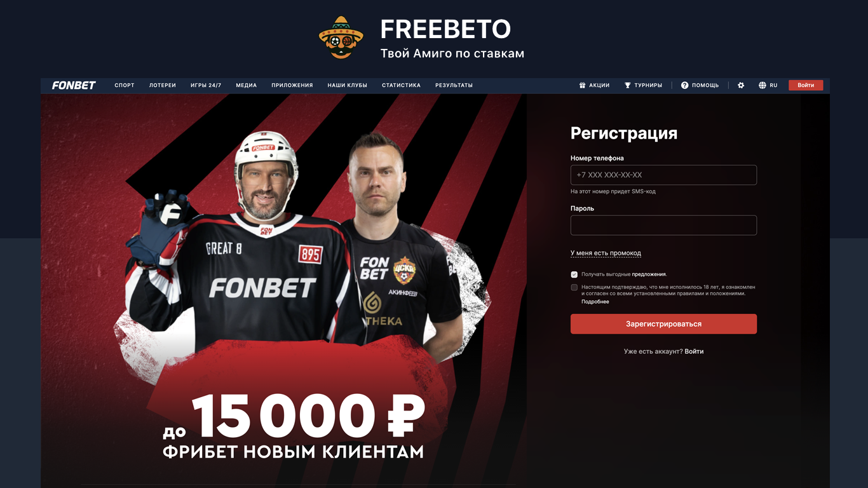Open settings via the gear icon
Image resolution: width=868 pixels, height=488 pixels.
coord(741,85)
